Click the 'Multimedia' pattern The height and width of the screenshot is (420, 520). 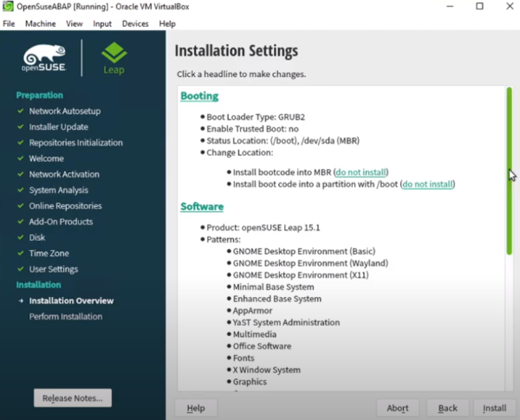[x=255, y=334]
